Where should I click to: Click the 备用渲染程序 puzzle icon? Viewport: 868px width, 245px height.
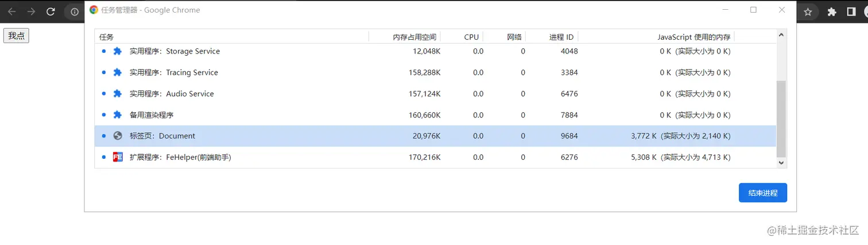tap(118, 115)
